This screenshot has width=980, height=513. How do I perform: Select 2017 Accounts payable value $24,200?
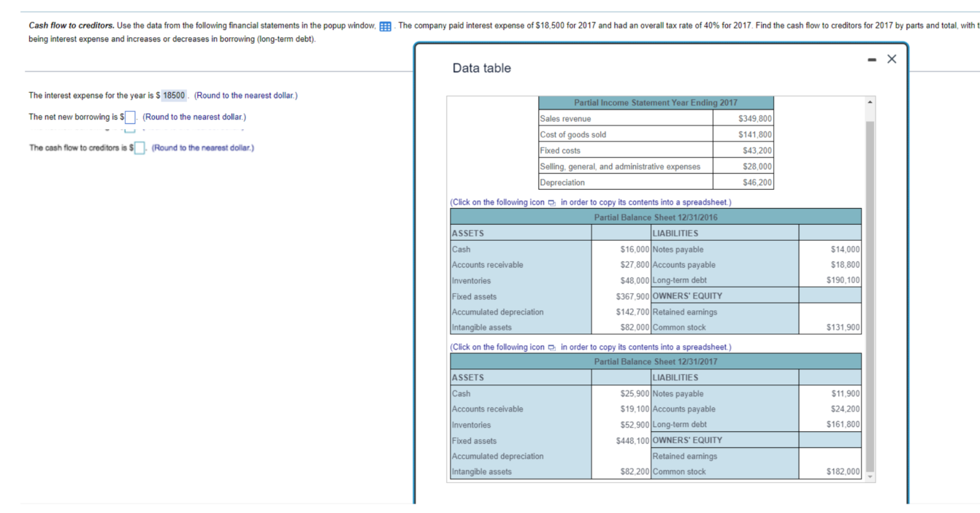846,409
